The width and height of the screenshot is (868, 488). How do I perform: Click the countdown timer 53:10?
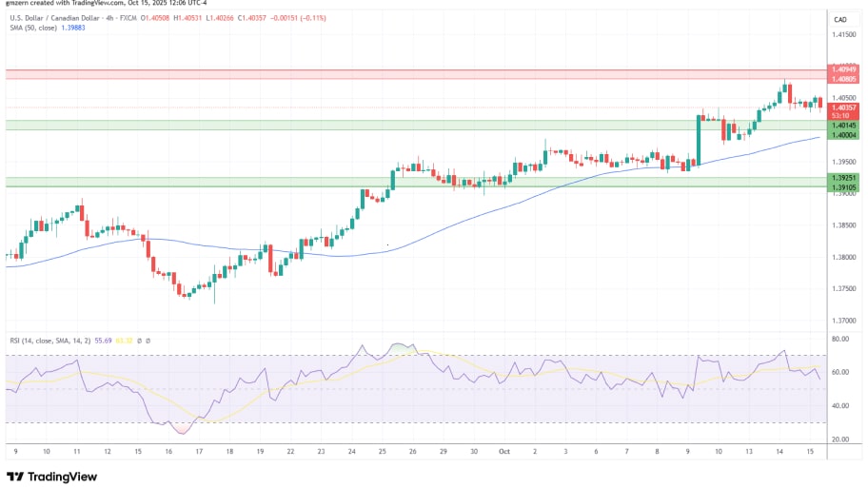point(839,116)
